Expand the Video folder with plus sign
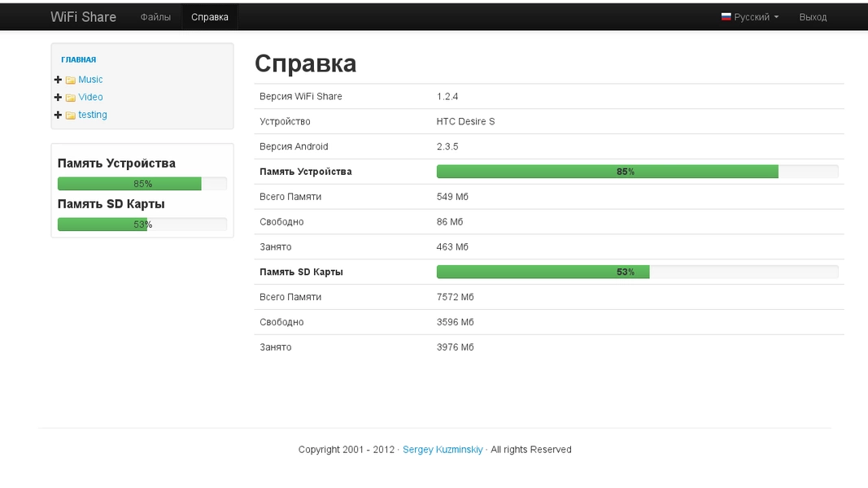 (x=58, y=98)
